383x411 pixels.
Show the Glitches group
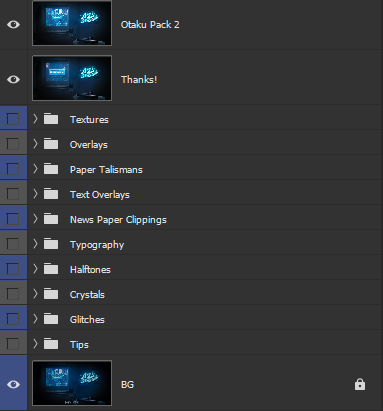pos(13,319)
